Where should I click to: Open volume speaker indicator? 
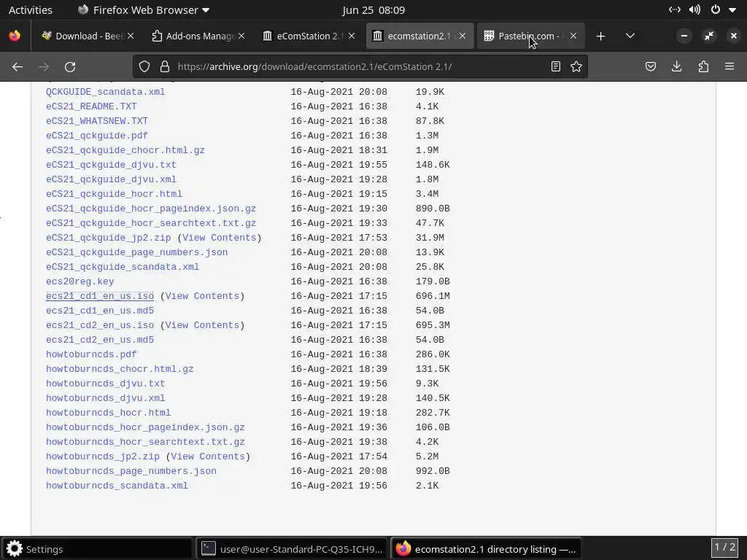pyautogui.click(x=694, y=10)
